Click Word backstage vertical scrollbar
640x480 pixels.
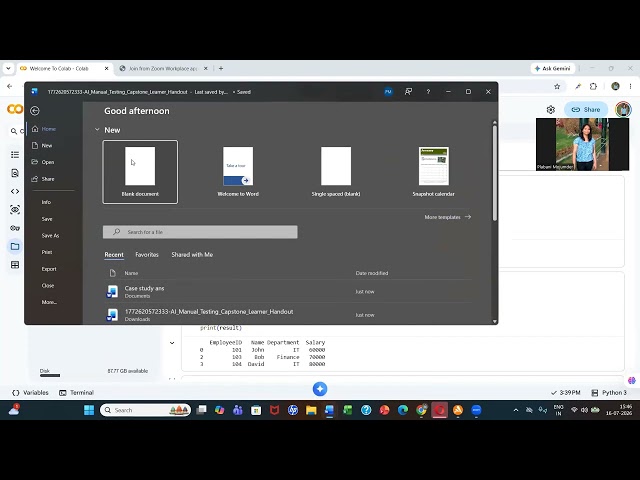495,173
